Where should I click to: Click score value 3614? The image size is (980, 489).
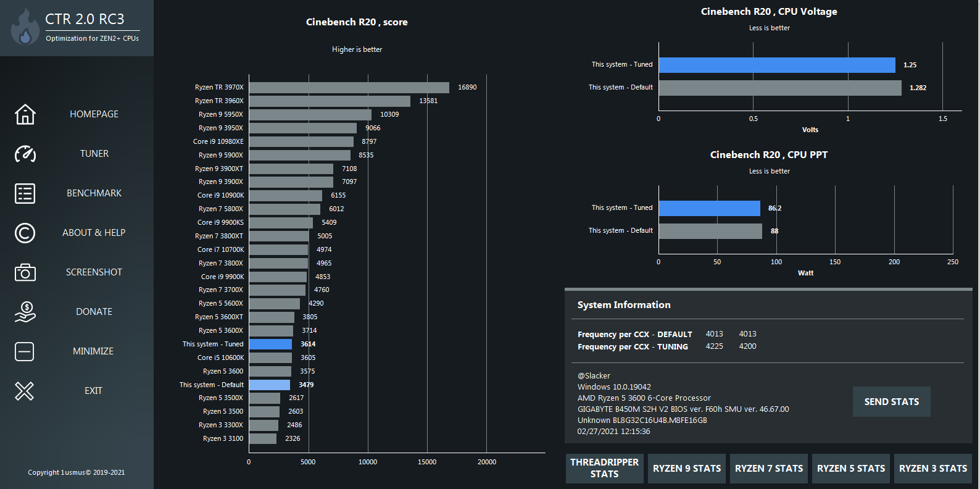pyautogui.click(x=308, y=344)
